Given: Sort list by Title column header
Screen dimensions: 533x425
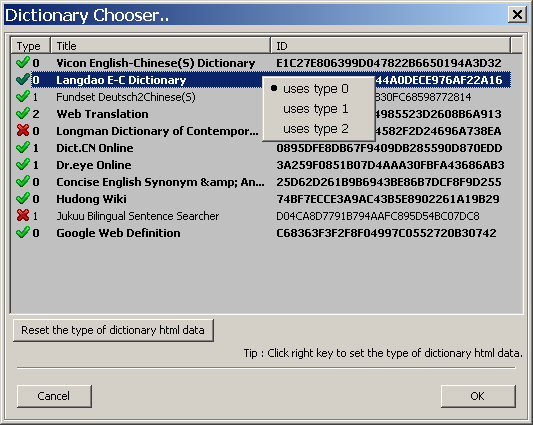Looking at the screenshot, I should coord(160,46).
